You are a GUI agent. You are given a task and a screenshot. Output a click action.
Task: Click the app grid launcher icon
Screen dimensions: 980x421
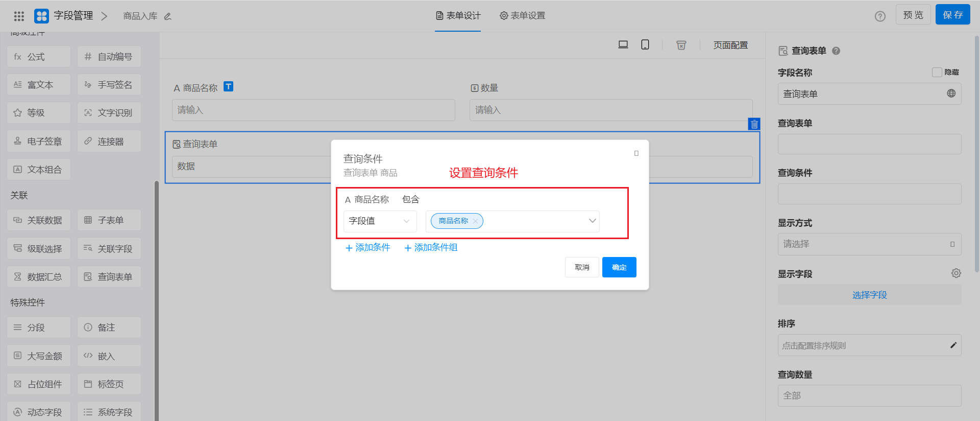pyautogui.click(x=19, y=16)
